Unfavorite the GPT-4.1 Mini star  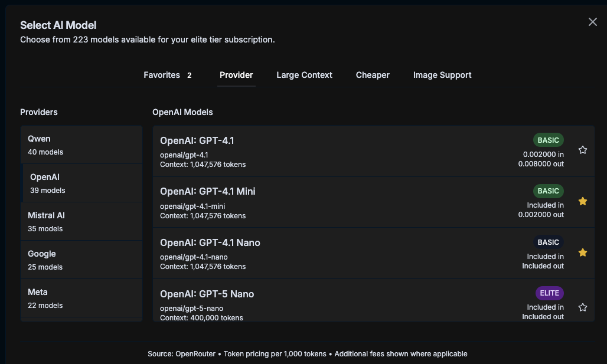coord(583,201)
